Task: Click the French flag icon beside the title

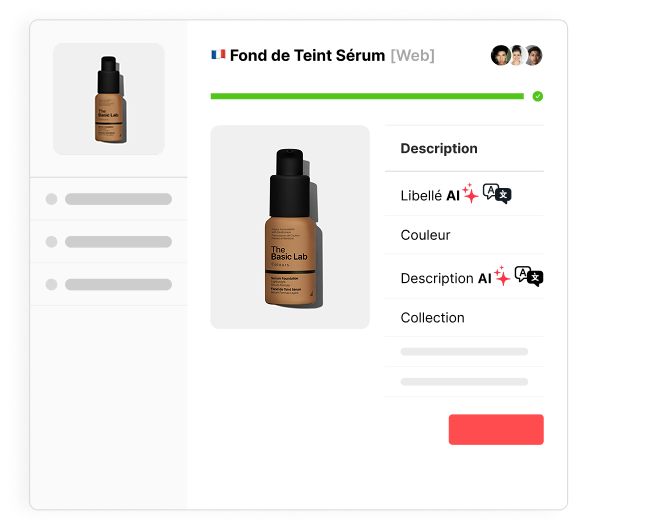Action: [x=218, y=54]
